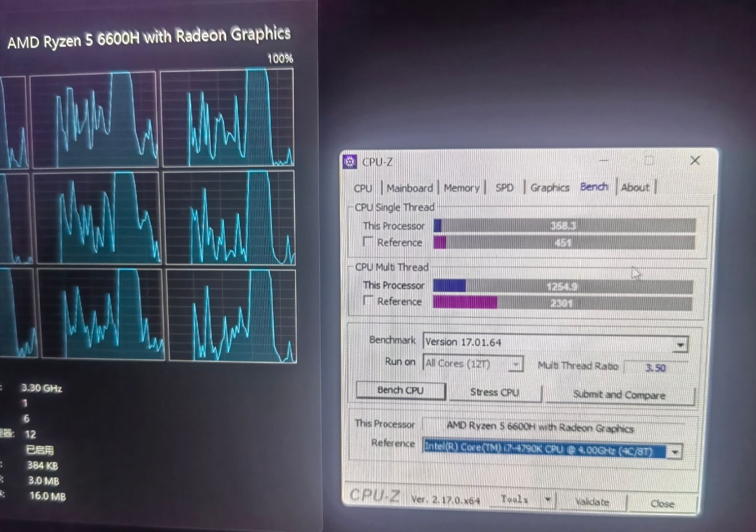
Task: Click Multi Thread Reference bar 2301
Action: pos(562,303)
